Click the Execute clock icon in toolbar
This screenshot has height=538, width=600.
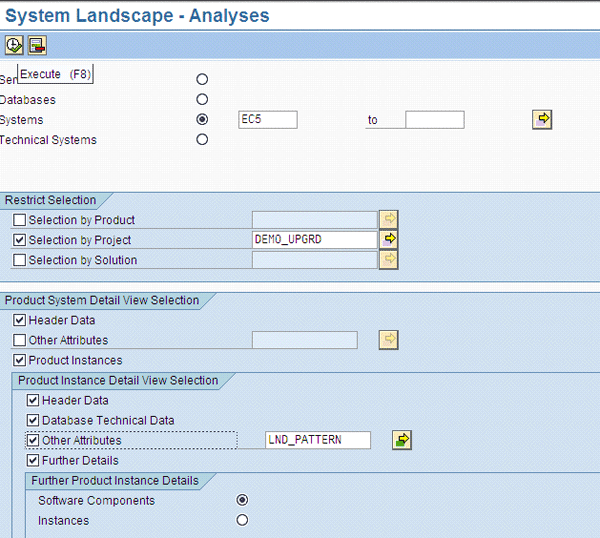[x=14, y=45]
